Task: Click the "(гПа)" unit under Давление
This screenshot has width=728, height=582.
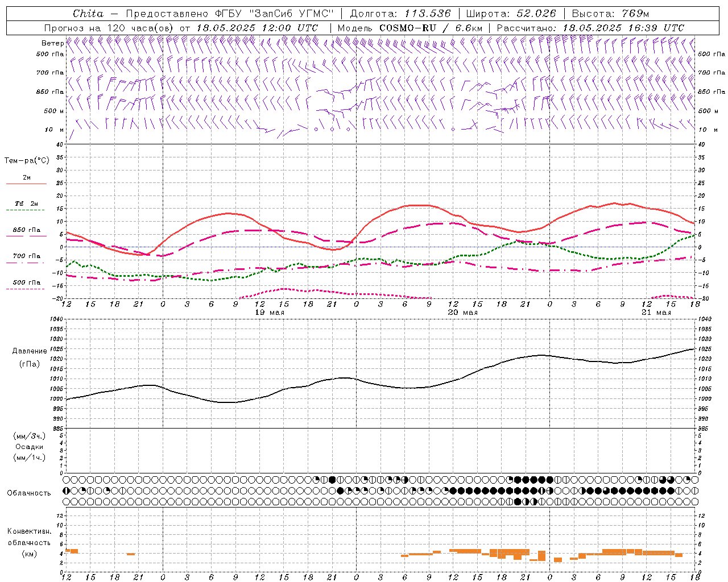Action: pyautogui.click(x=30, y=364)
